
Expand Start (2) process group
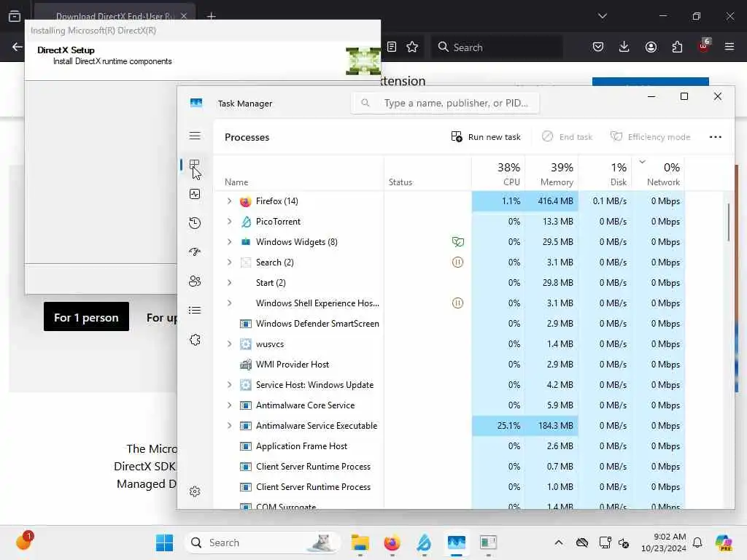(x=230, y=282)
